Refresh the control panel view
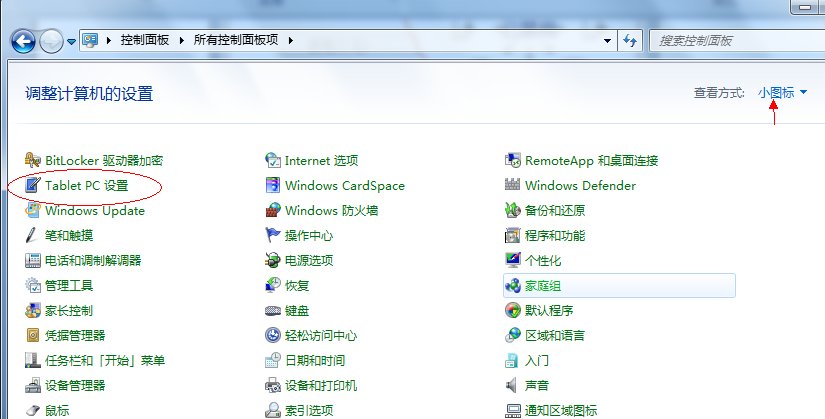 tap(630, 41)
